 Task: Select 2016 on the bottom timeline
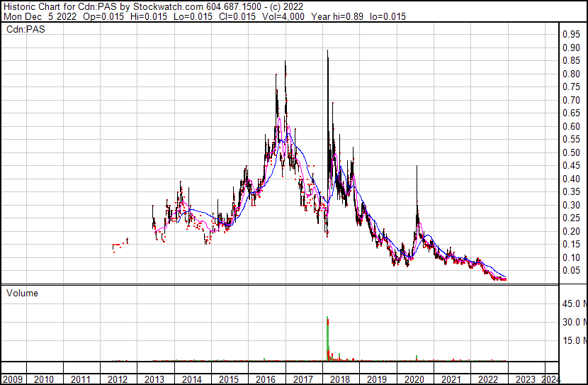pos(266,379)
